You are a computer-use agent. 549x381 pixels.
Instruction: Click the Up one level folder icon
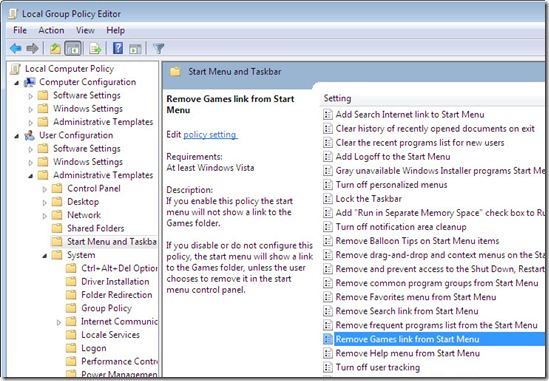point(55,48)
